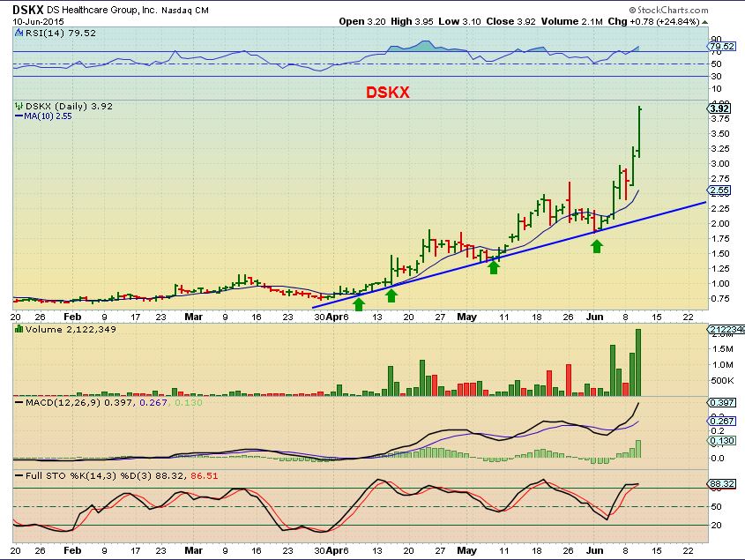Viewport: 745px width, 560px height.
Task: Click the 3.00 label on the price axis
Action: [x=719, y=163]
